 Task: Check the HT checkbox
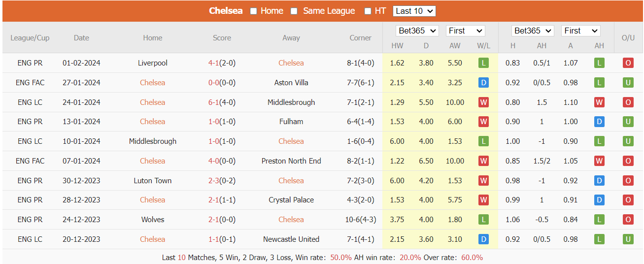(368, 11)
